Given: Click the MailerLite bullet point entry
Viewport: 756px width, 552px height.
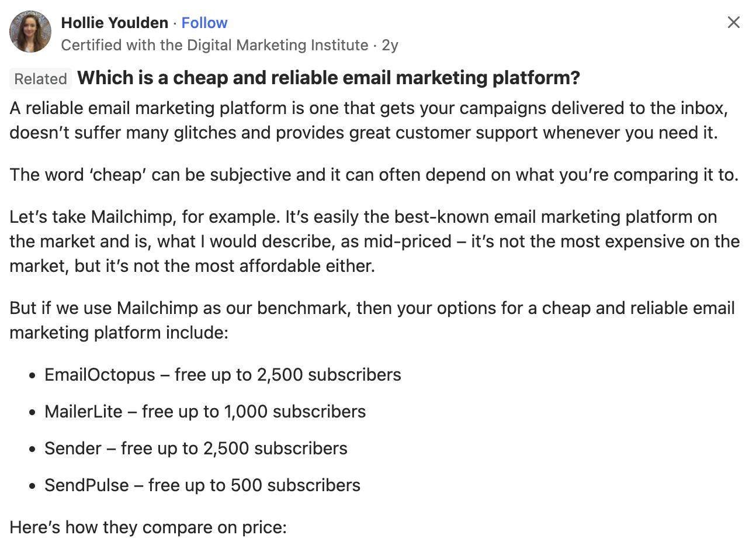Looking at the screenshot, I should pos(204,411).
